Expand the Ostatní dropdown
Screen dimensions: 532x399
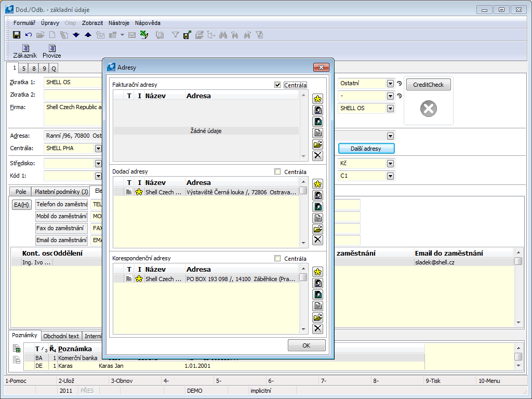[x=390, y=83]
